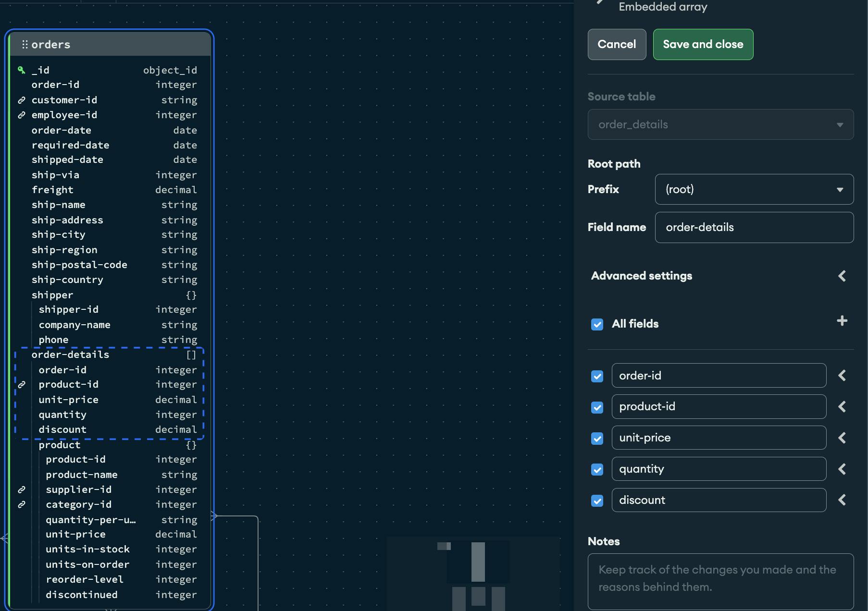Select the shipped-date field row
The image size is (868, 611).
click(x=110, y=159)
